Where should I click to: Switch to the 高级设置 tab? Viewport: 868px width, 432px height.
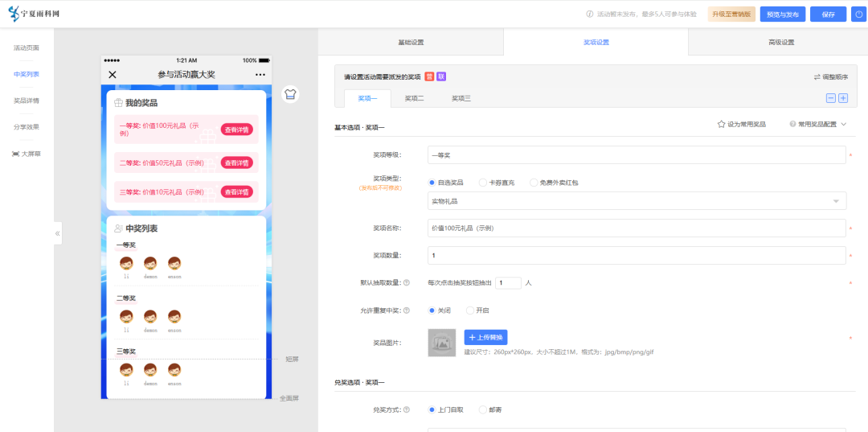pyautogui.click(x=781, y=42)
